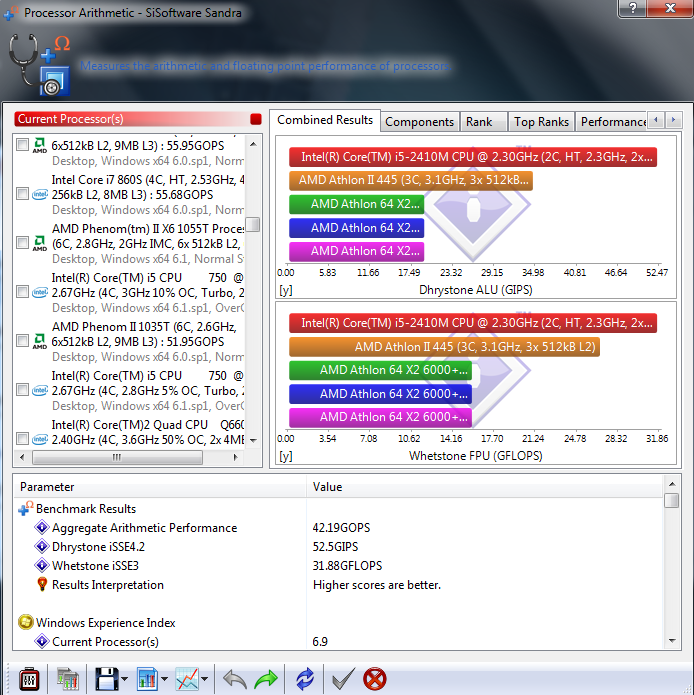Click the processor list scroll-down arrow
Image resolution: width=694 pixels, height=695 pixels.
253,441
